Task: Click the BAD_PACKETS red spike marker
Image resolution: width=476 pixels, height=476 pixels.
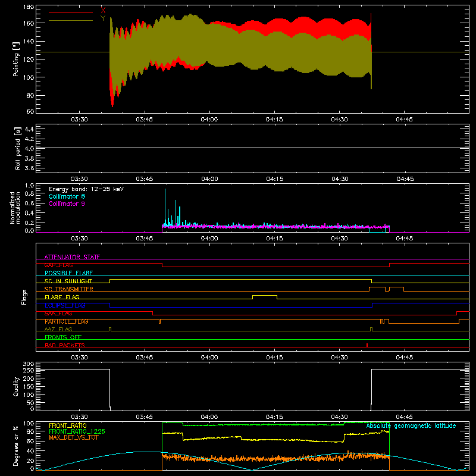Action: (x=367, y=345)
